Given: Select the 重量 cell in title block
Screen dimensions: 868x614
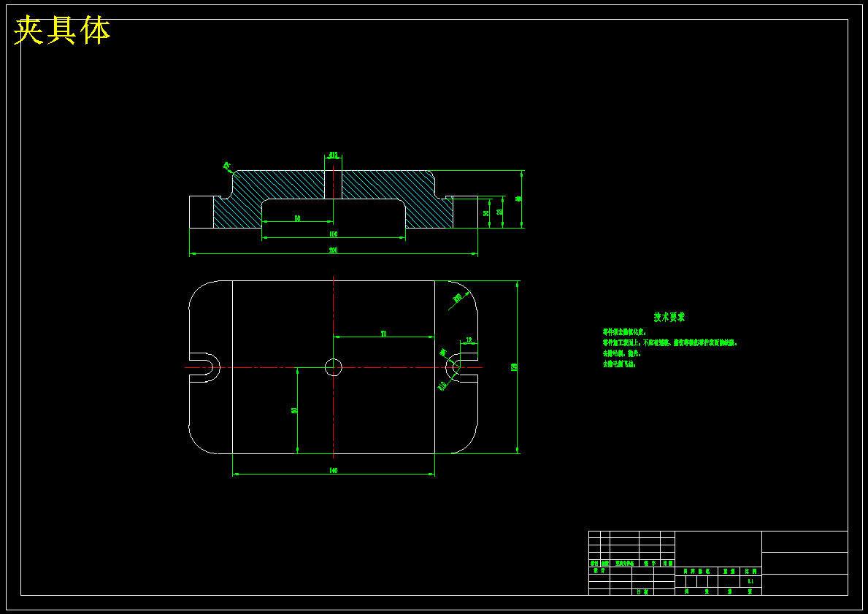Looking at the screenshot, I should (729, 571).
